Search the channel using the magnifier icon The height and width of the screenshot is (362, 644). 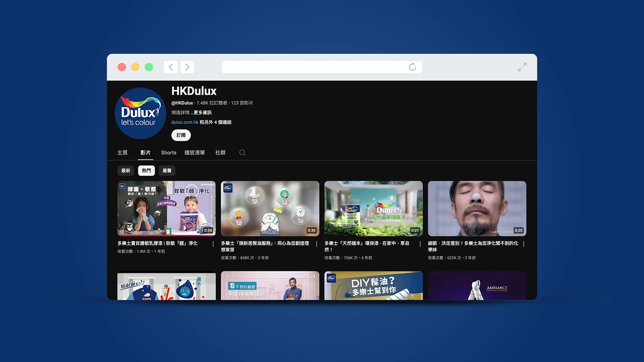[x=242, y=153]
